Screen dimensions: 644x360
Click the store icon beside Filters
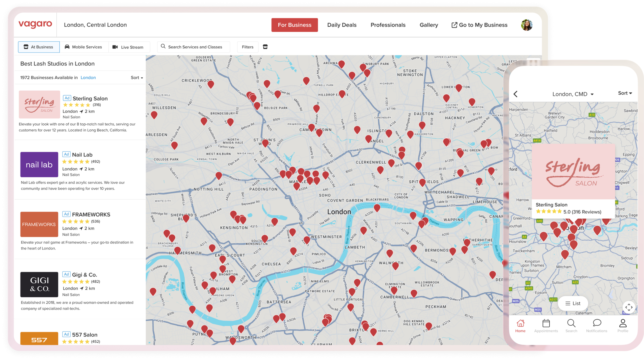click(x=265, y=47)
